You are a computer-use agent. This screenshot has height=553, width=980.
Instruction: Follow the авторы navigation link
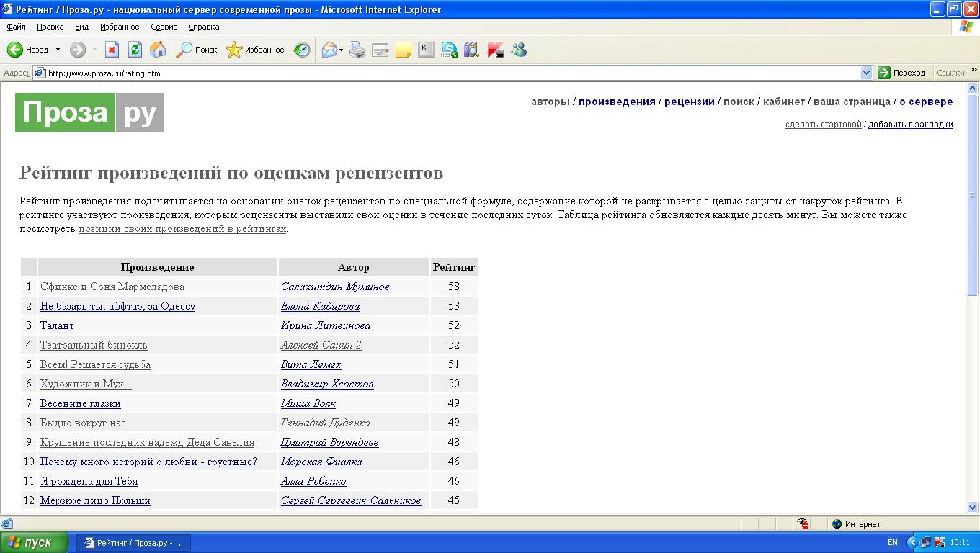pyautogui.click(x=551, y=102)
